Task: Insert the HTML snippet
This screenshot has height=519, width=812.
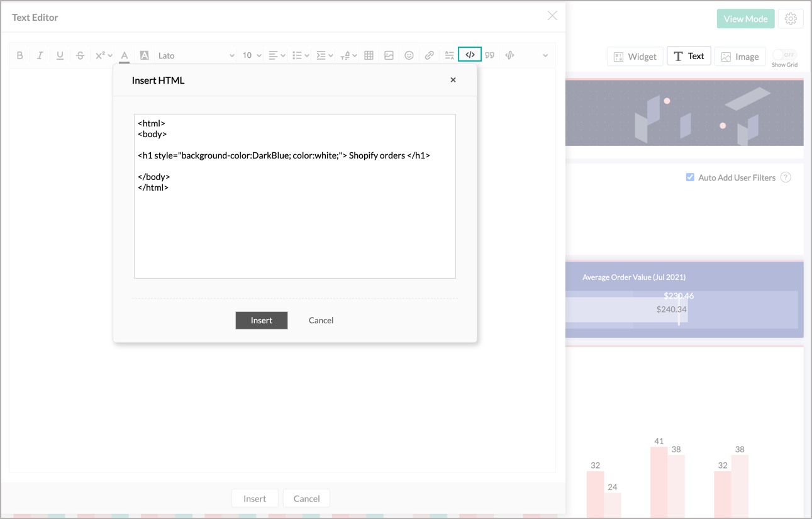Action: (261, 320)
